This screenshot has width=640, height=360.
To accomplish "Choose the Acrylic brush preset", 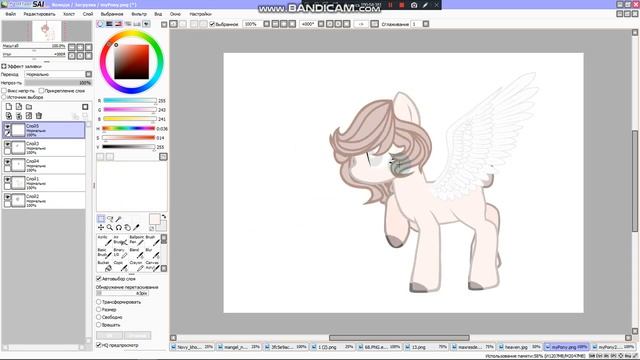I will [104, 240].
